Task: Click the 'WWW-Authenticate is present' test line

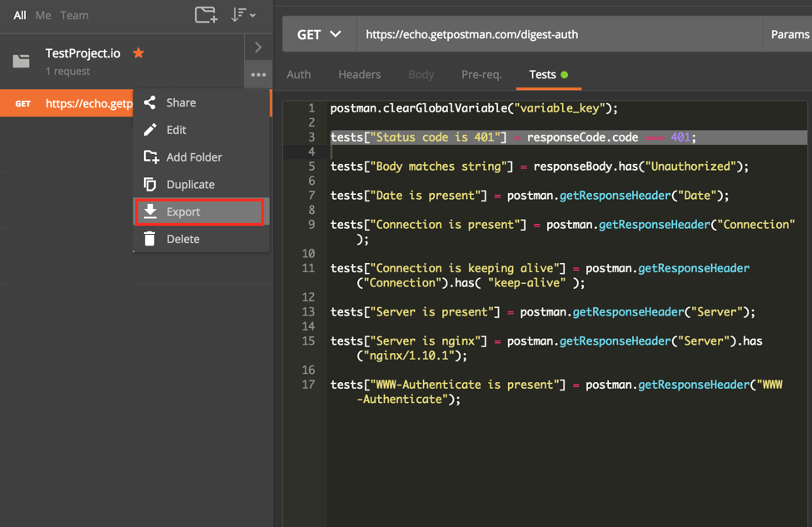Action: click(556, 392)
